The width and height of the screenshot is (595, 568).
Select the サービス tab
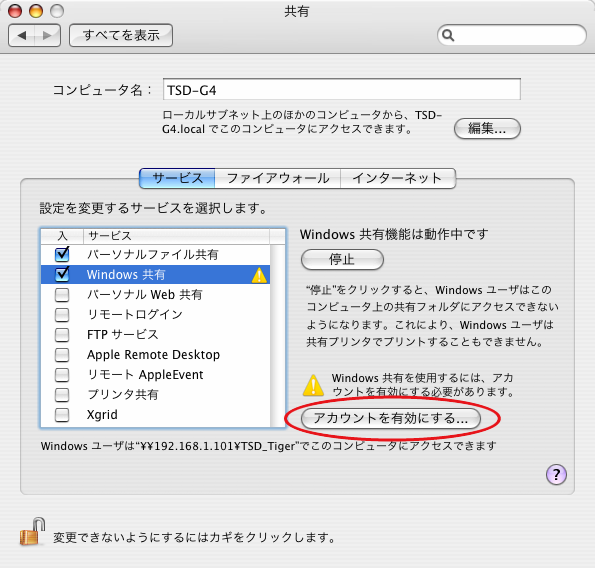pyautogui.click(x=177, y=178)
